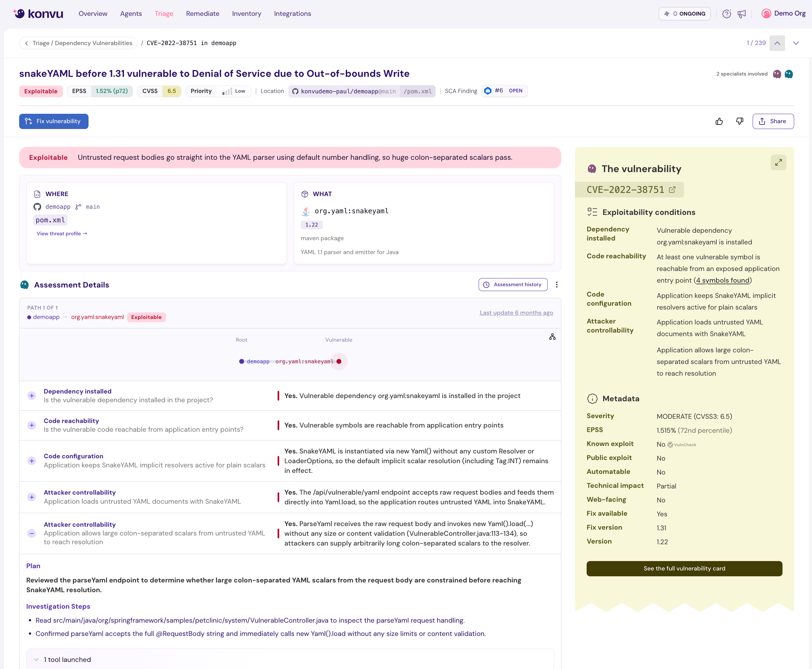Open the 4 symbols found link
The image size is (812, 669).
tap(722, 281)
